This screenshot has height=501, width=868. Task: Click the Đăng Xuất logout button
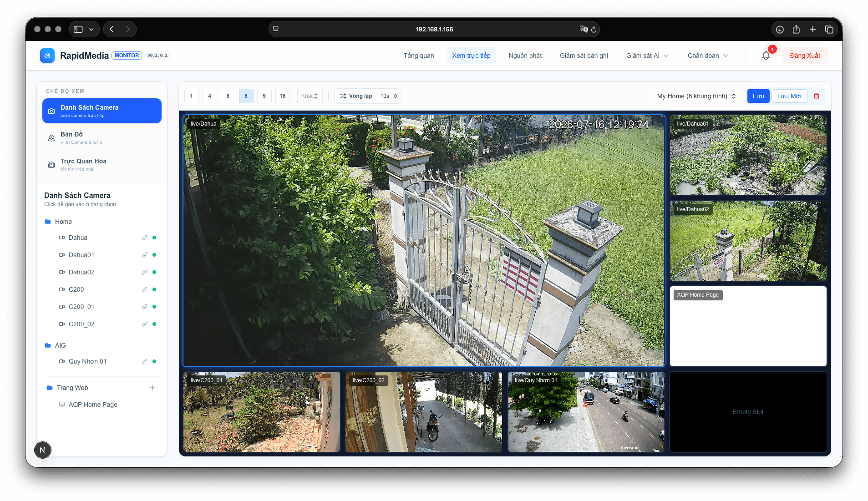[805, 56]
